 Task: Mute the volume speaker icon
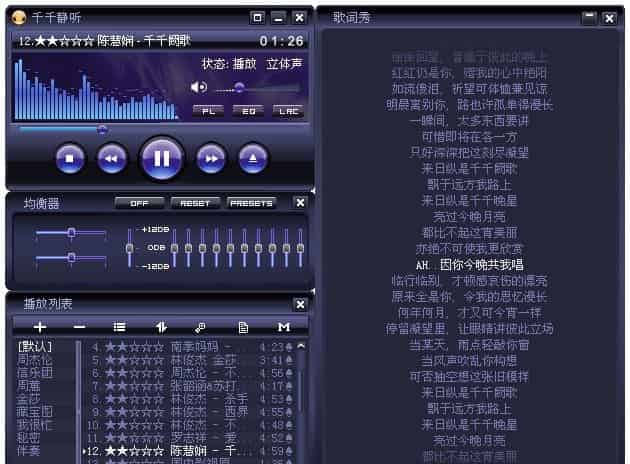(x=198, y=87)
